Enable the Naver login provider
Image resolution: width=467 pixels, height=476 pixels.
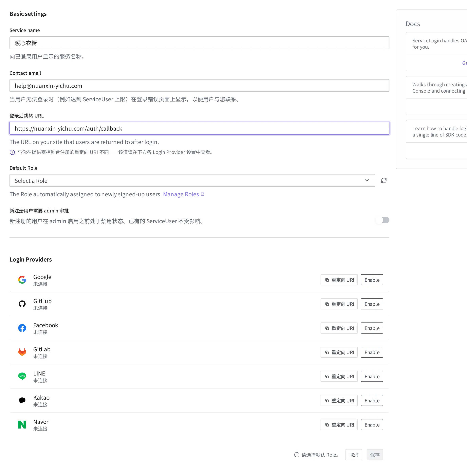pos(372,425)
